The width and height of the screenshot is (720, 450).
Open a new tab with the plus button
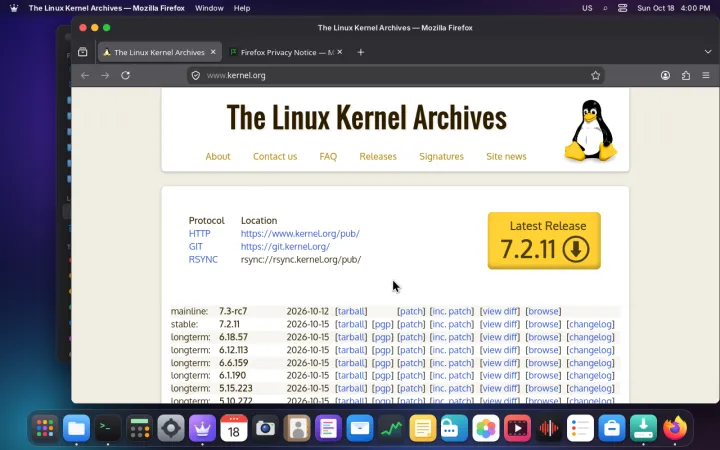(x=360, y=52)
